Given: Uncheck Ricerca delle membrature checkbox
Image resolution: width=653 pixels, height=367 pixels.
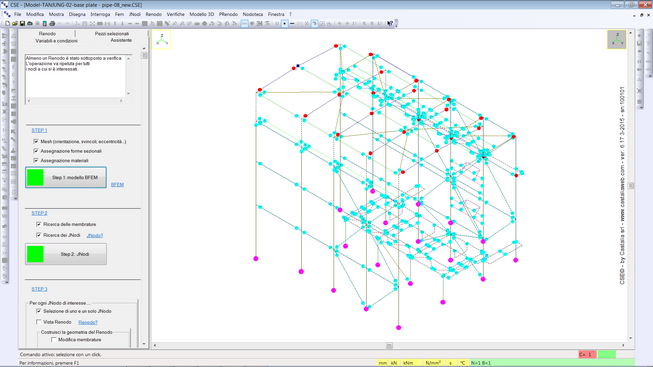Looking at the screenshot, I should point(39,224).
